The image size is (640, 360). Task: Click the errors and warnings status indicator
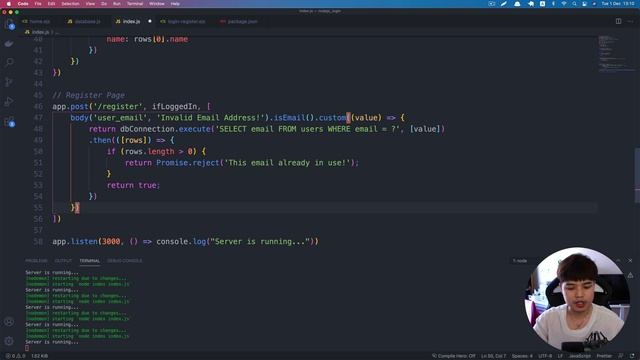pos(16,356)
